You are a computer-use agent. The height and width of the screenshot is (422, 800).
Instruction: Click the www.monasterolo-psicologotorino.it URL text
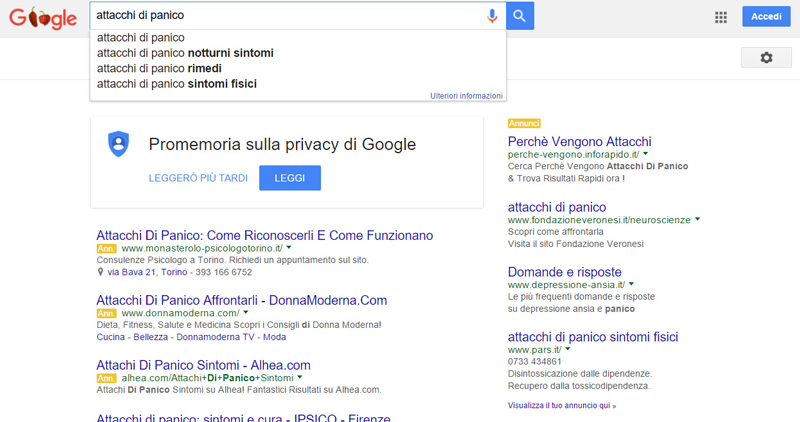click(202, 249)
